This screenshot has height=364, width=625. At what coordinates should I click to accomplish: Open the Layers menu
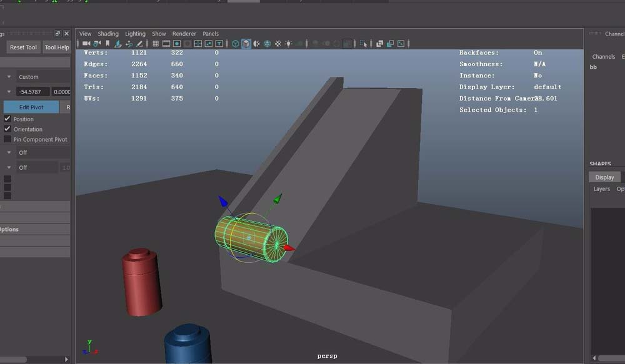[x=601, y=189]
